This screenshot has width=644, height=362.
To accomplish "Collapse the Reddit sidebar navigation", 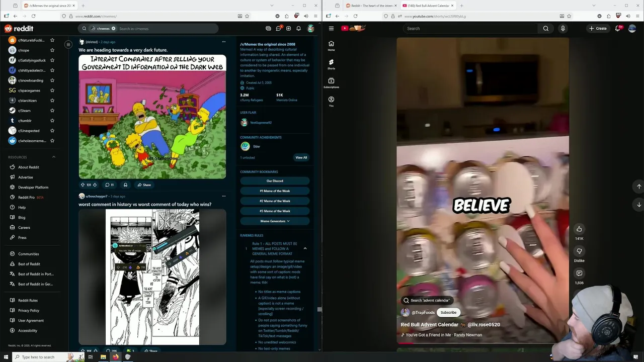I will click(68, 45).
